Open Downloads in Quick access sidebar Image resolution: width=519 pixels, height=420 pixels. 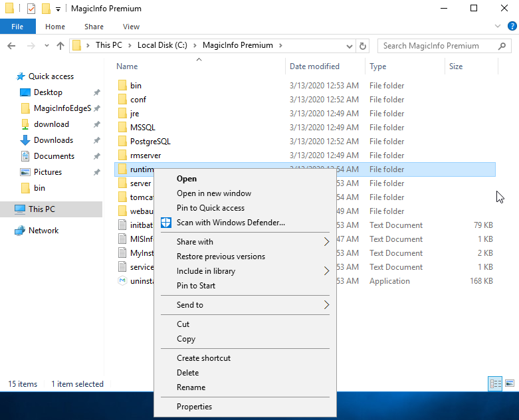click(53, 140)
